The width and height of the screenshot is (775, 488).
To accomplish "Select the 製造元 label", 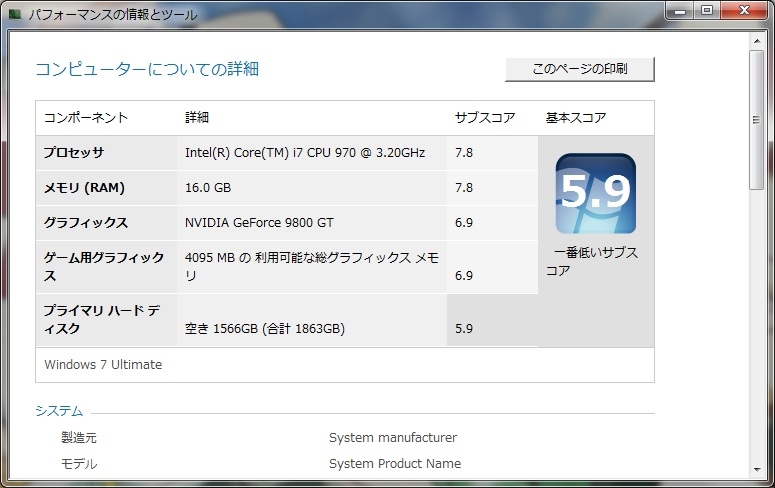I will pos(79,438).
